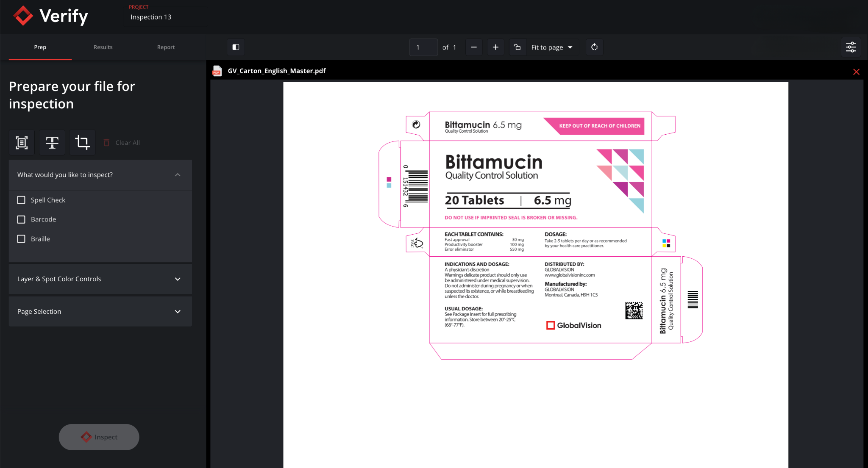868x468 pixels.
Task: Click the large Bittamucin title
Action: coord(494,162)
